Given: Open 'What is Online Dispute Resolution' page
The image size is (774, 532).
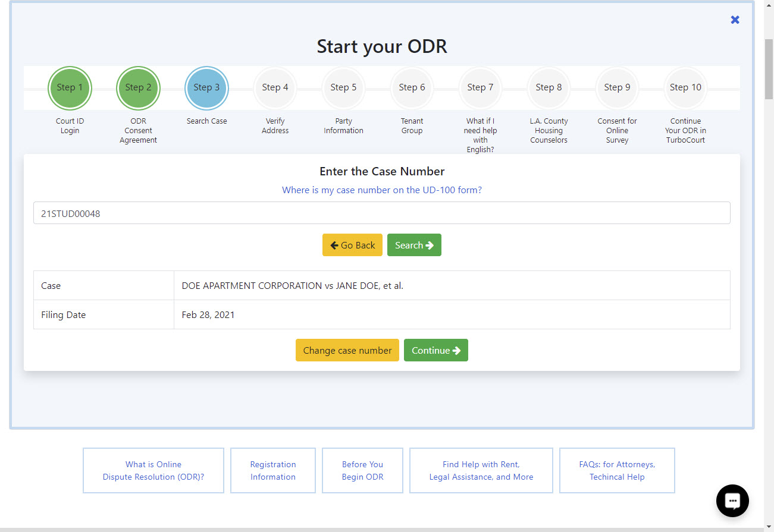Looking at the screenshot, I should (x=153, y=470).
